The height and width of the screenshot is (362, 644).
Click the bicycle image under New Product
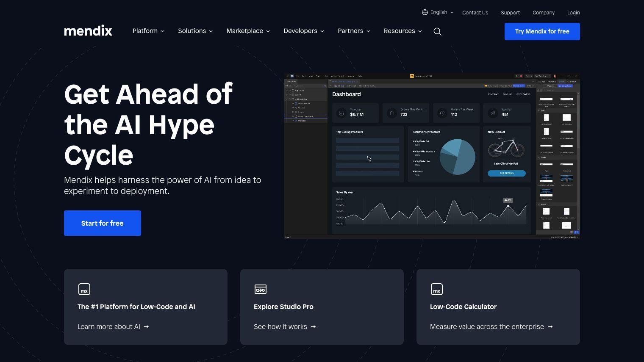(x=506, y=148)
